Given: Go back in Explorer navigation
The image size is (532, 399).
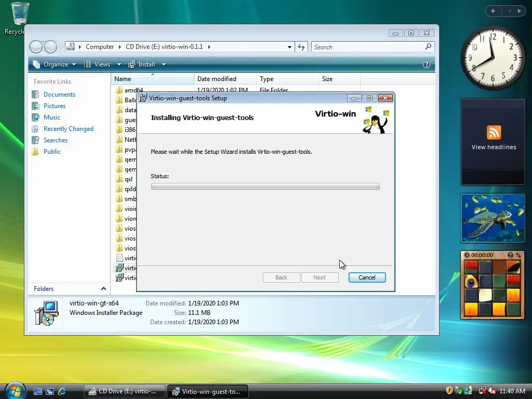Looking at the screenshot, I should pyautogui.click(x=36, y=47).
